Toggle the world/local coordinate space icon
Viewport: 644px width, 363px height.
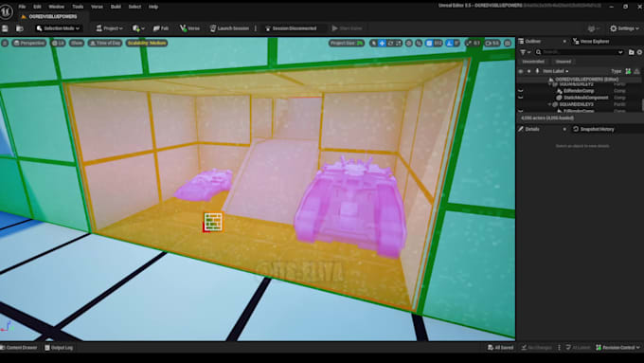pos(409,43)
